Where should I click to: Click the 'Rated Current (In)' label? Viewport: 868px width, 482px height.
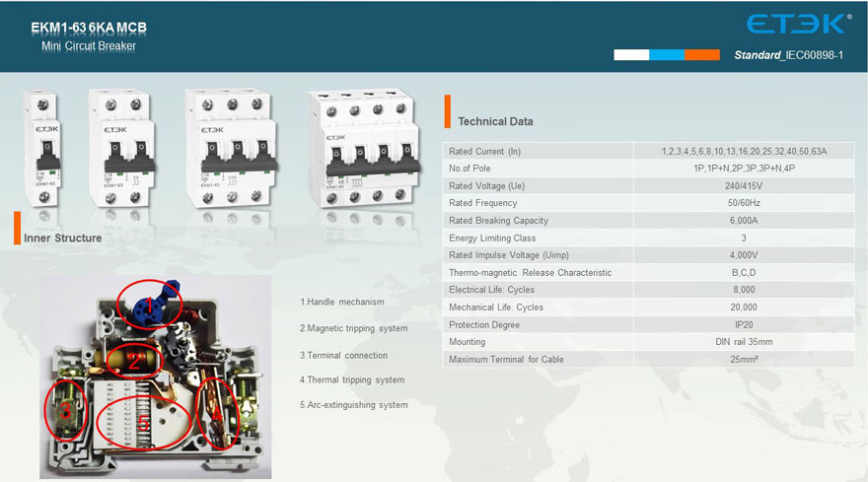pos(484,151)
